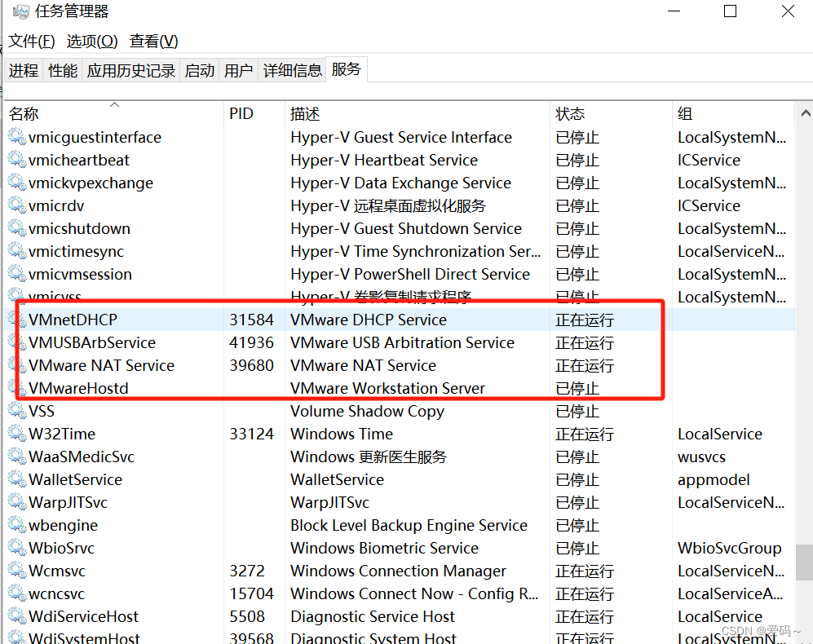Click the service icon beside WbioSrvc
This screenshot has height=644, width=813.
coord(16,548)
